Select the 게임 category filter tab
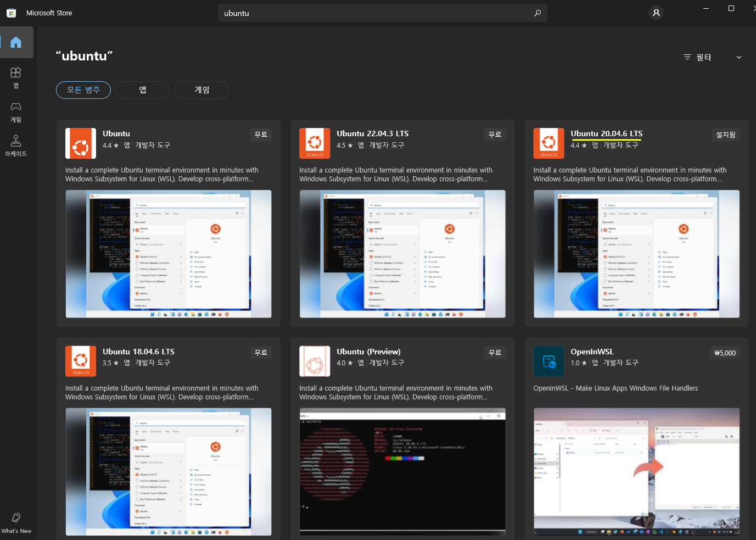 pos(202,90)
